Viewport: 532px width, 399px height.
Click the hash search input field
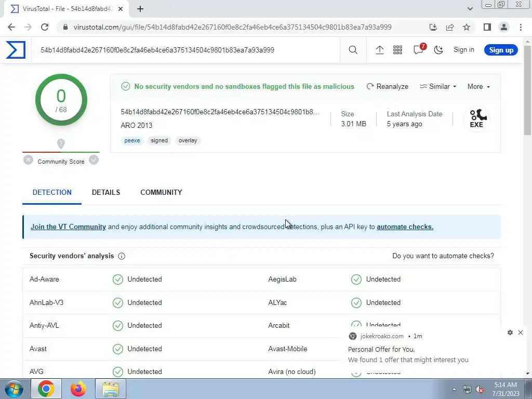tap(185, 50)
